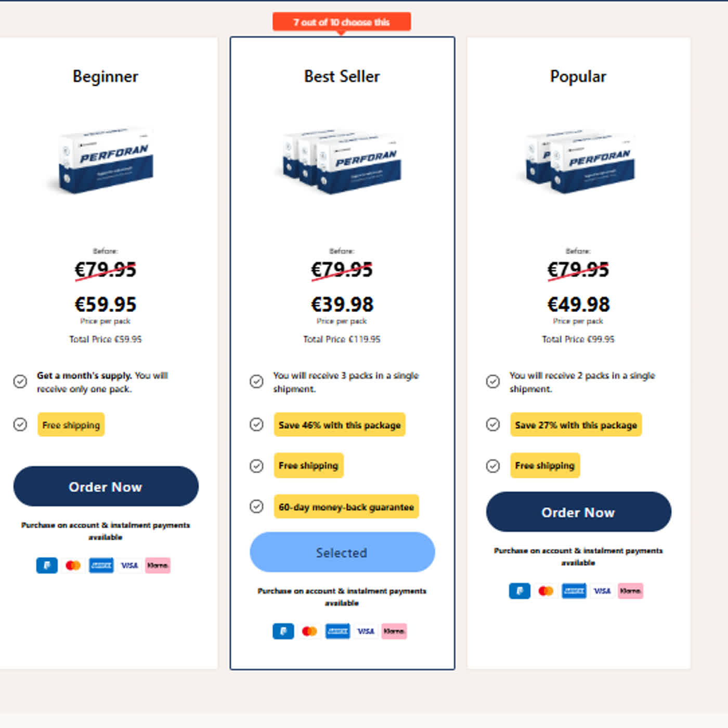Image resolution: width=728 pixels, height=728 pixels.
Task: Click the Popular two-pack product image
Action: click(579, 160)
